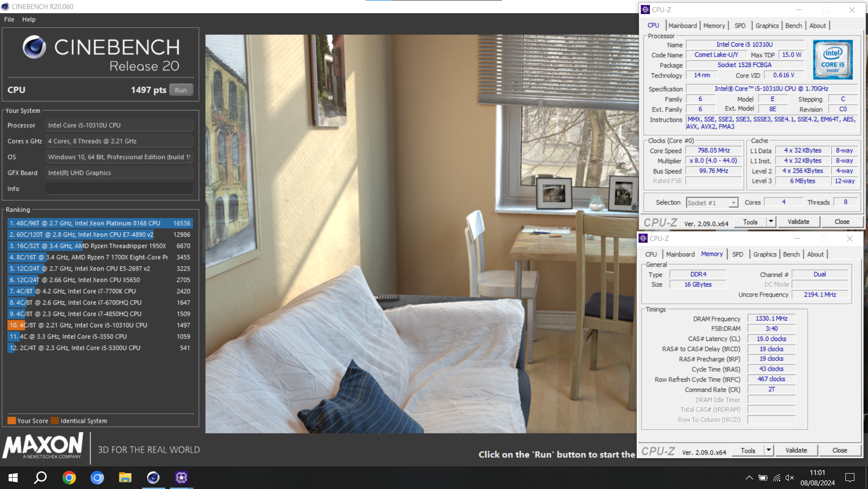The height and width of the screenshot is (489, 868).
Task: Click the Info input field
Action: click(x=119, y=189)
